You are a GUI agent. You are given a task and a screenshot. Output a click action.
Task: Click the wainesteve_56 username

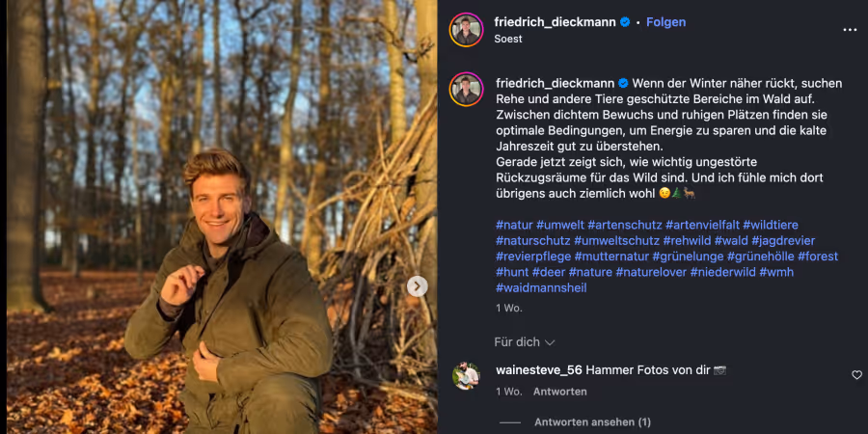coord(539,369)
